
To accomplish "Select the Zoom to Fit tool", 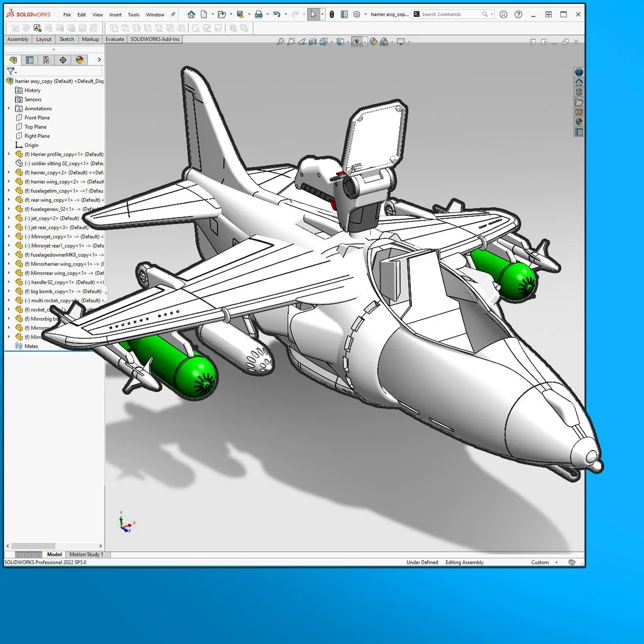I will [281, 42].
